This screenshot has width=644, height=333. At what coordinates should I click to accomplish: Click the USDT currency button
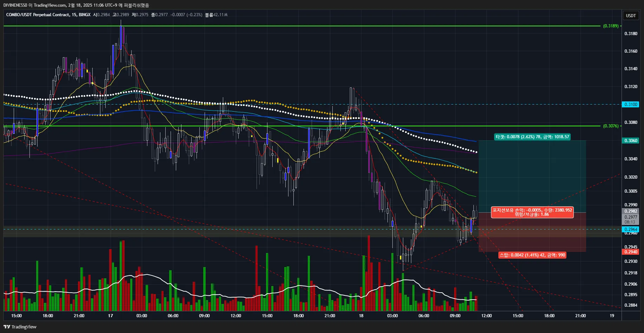pos(631,15)
